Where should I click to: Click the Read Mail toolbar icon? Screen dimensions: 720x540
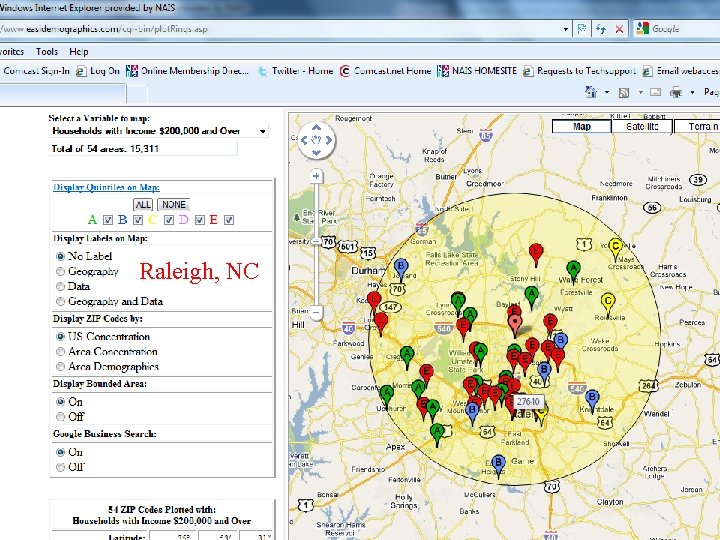coord(655,92)
